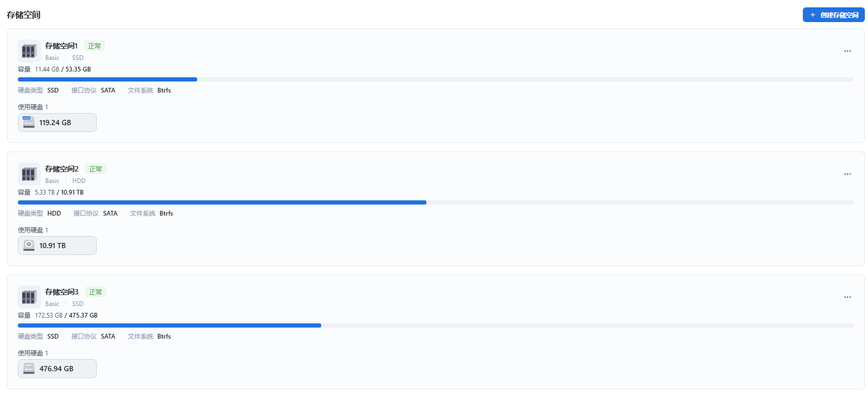Click 存储空间2 capacity usage bar

[436, 202]
